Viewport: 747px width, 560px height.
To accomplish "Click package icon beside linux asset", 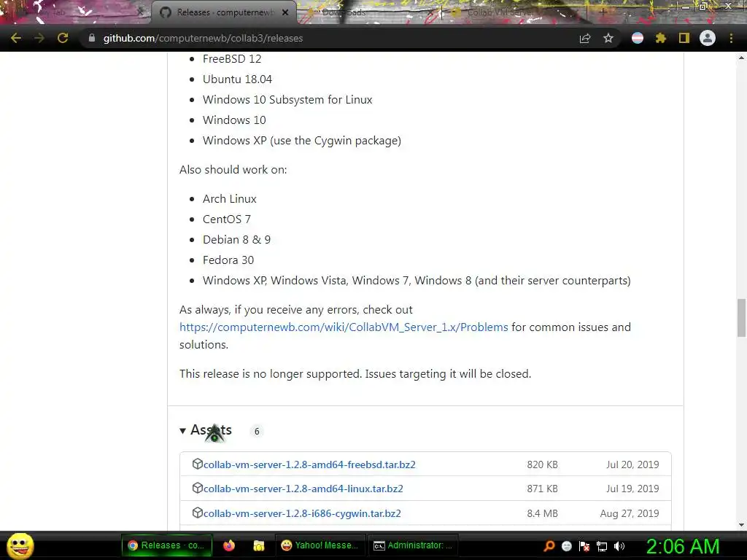I will (x=197, y=488).
